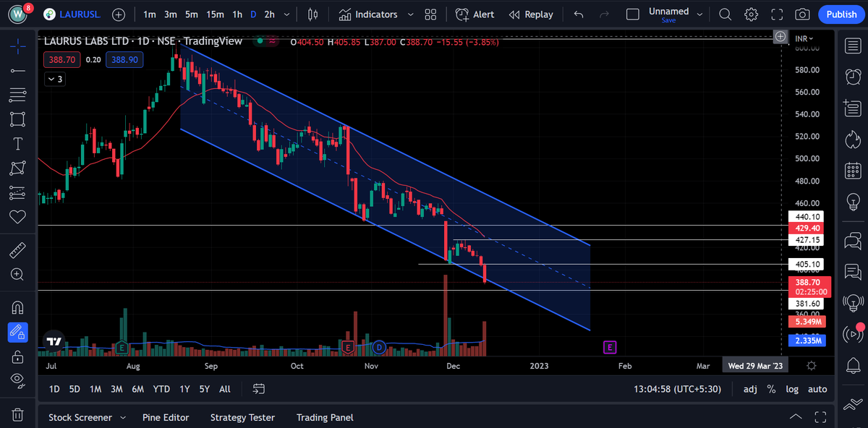
Task: Expand the Stock Screener dropdown arrow
Action: (123, 417)
